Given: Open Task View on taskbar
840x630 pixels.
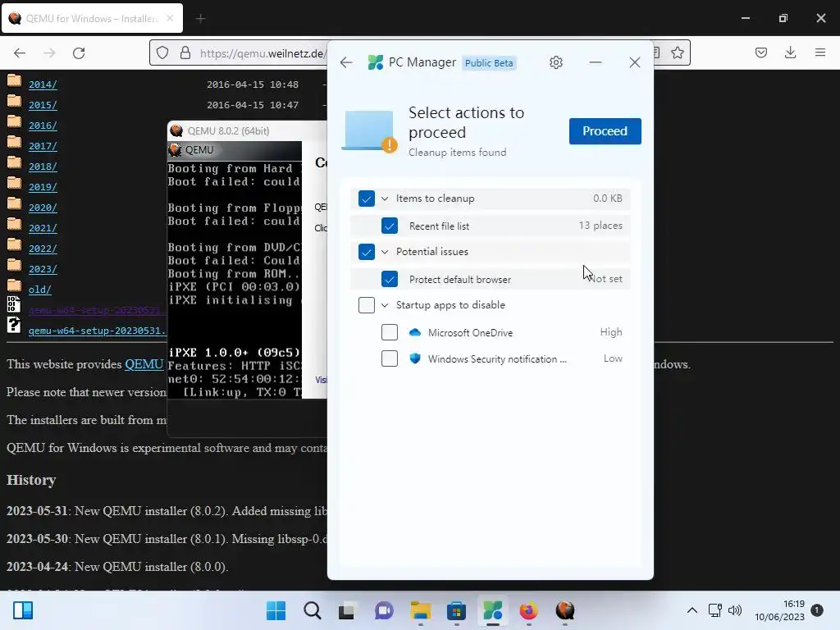Looking at the screenshot, I should pyautogui.click(x=347, y=610).
